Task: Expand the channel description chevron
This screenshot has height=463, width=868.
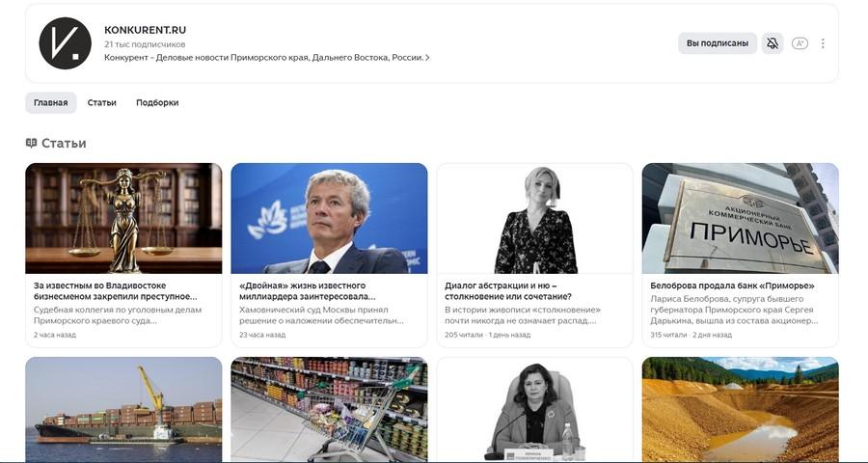Action: tap(427, 58)
